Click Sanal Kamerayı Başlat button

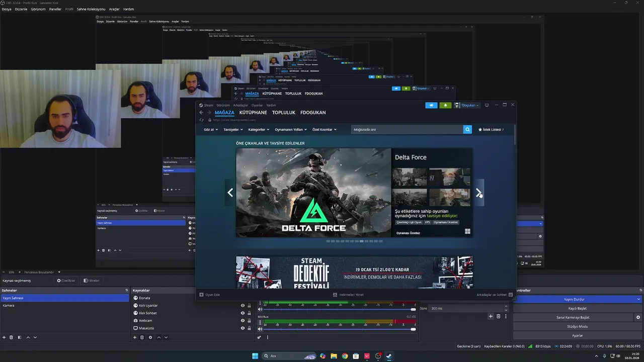pos(573,317)
